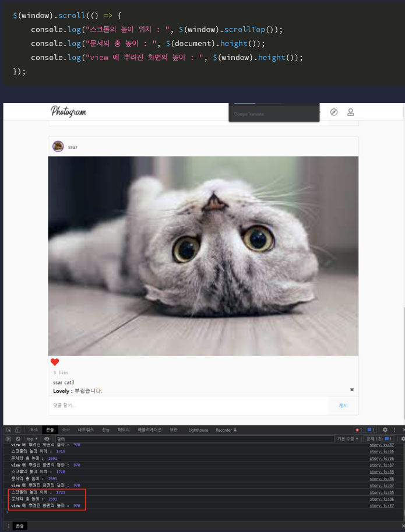
Task: Focus the console 필터 input
Action: (195, 439)
